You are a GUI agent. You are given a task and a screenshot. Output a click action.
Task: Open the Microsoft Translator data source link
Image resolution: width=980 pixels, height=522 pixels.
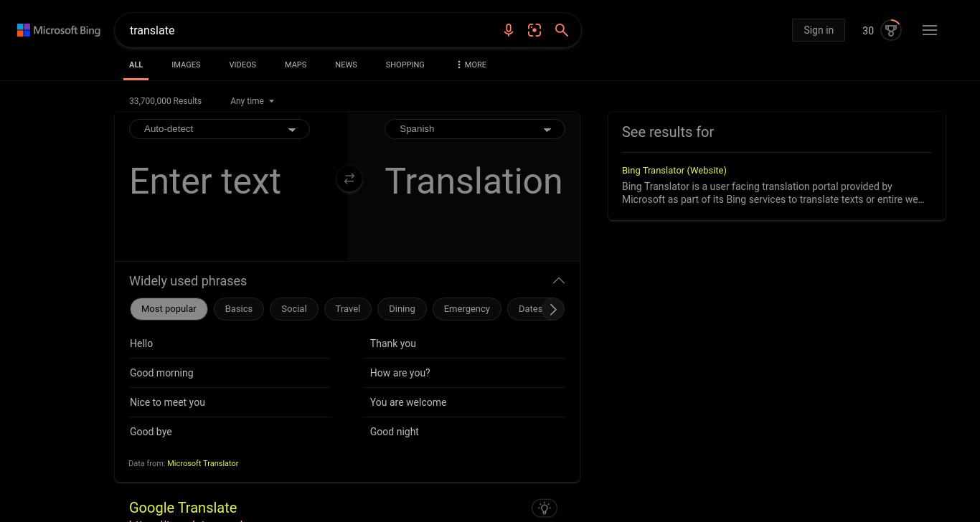pyautogui.click(x=203, y=463)
